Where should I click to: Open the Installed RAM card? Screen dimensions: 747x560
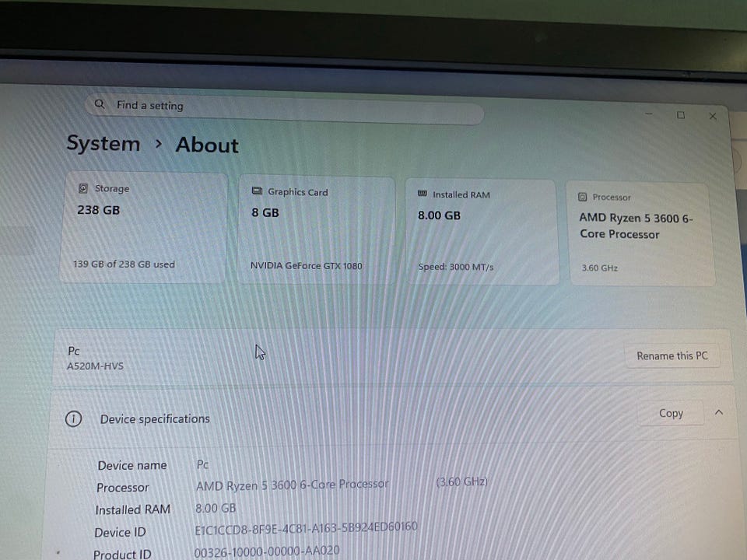482,233
